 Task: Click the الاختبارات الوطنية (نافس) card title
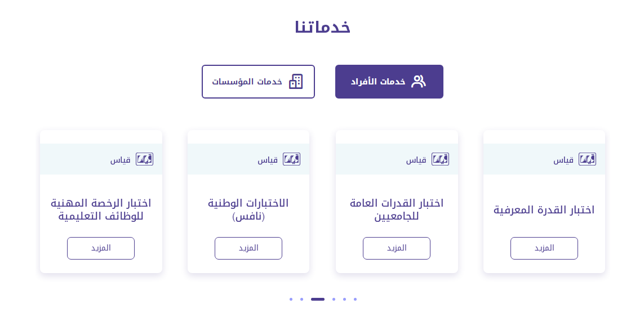pos(248,209)
